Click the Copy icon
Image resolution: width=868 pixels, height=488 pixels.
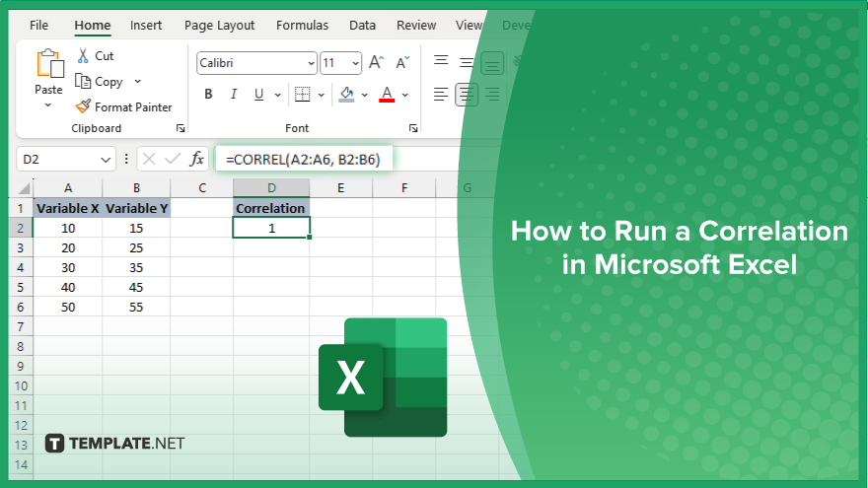click(83, 81)
